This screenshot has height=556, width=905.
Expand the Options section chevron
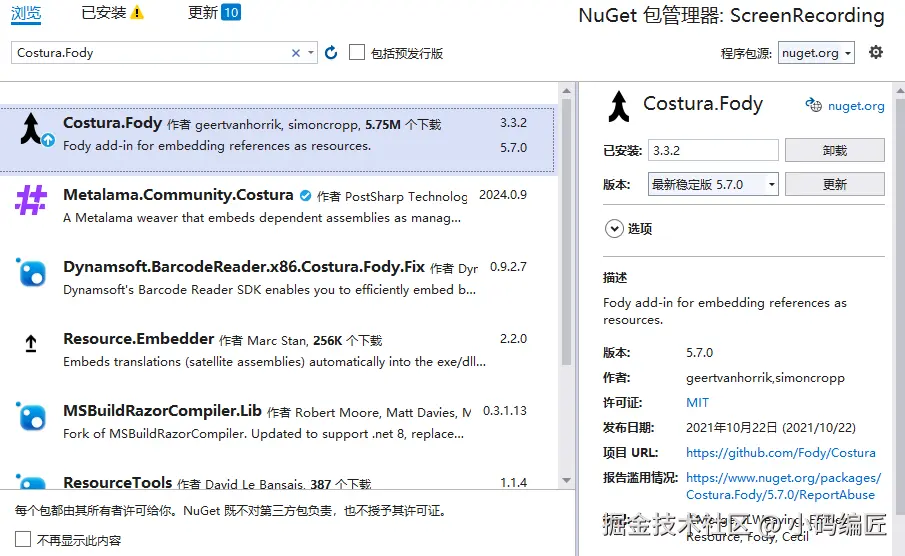(614, 229)
